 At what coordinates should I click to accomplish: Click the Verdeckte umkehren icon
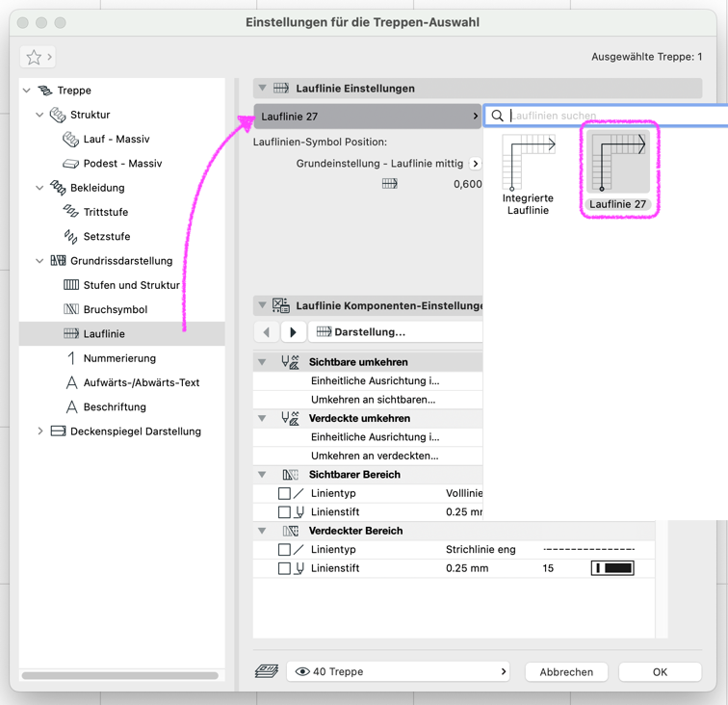(x=290, y=418)
